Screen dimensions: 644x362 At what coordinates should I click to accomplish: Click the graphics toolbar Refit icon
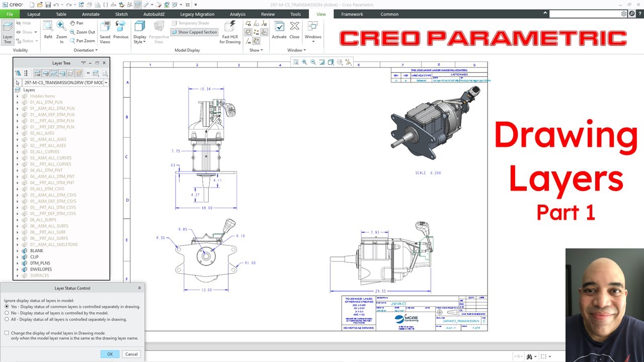tap(296, 62)
